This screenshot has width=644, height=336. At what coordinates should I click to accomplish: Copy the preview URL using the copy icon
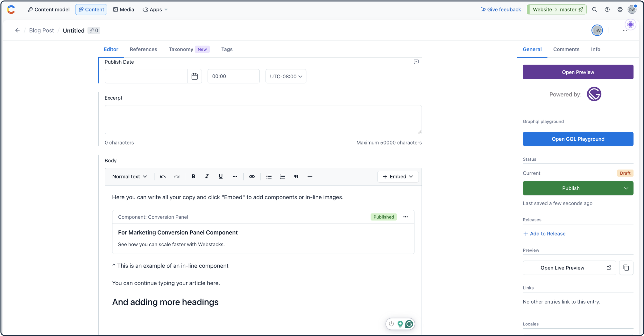click(x=626, y=268)
